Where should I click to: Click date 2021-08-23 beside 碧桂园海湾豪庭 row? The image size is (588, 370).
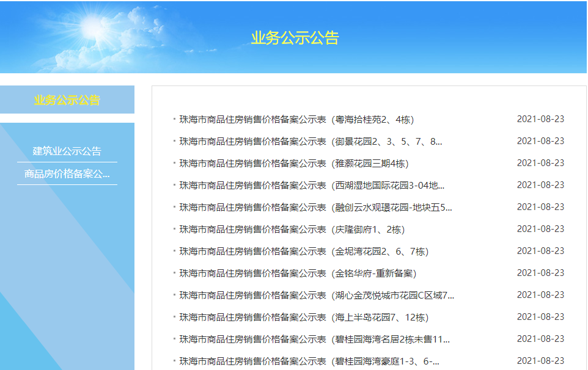(540, 361)
